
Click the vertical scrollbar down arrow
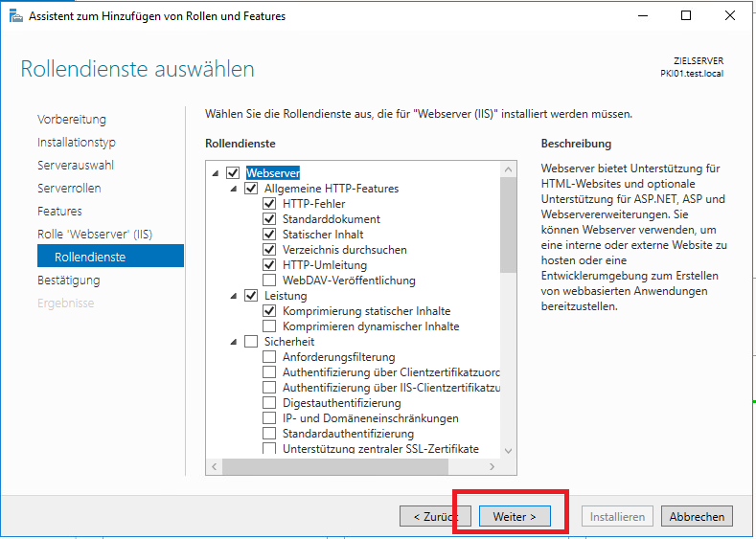[508, 450]
